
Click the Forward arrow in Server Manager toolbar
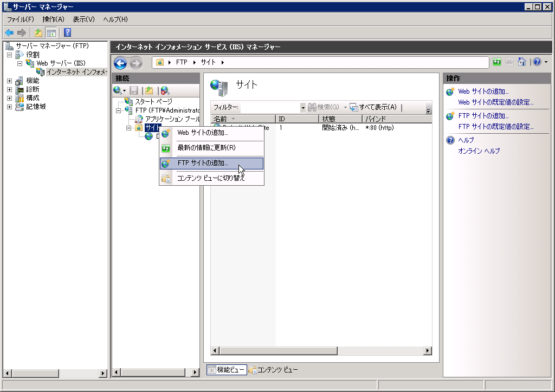pos(22,33)
